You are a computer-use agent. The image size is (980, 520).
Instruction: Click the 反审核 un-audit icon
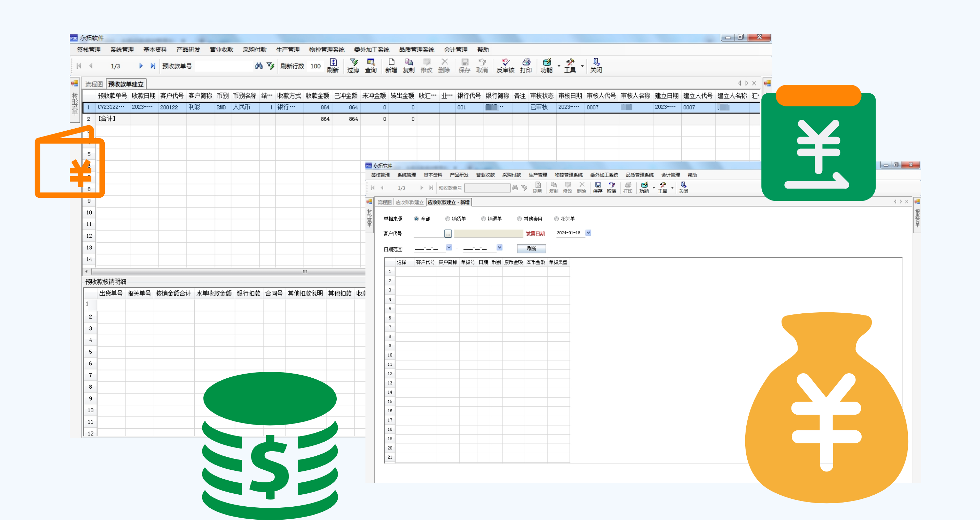pos(505,65)
